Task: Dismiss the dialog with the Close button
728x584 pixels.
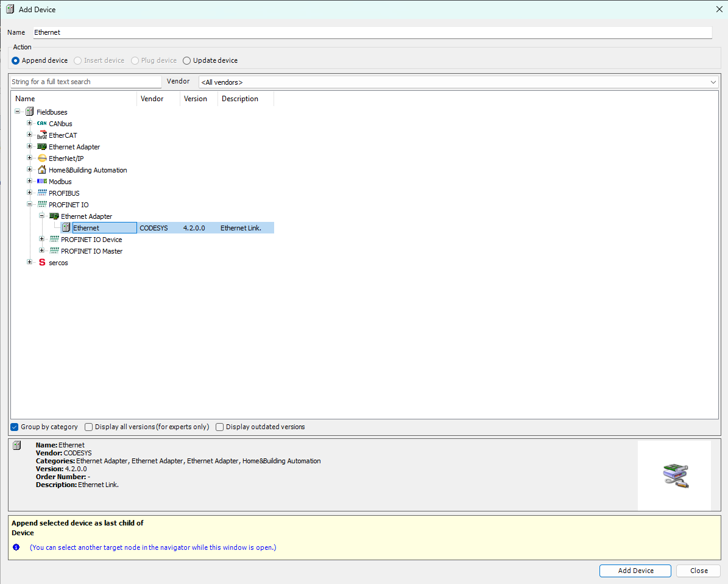Action: 698,571
